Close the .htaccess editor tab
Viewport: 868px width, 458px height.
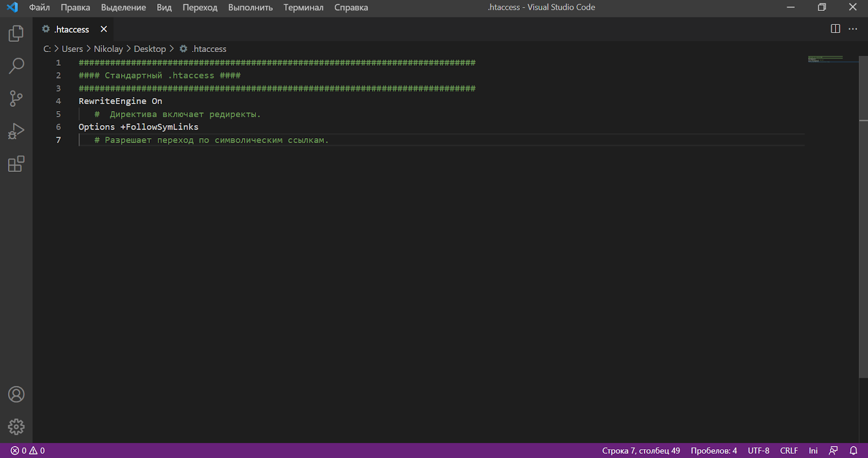tap(104, 29)
